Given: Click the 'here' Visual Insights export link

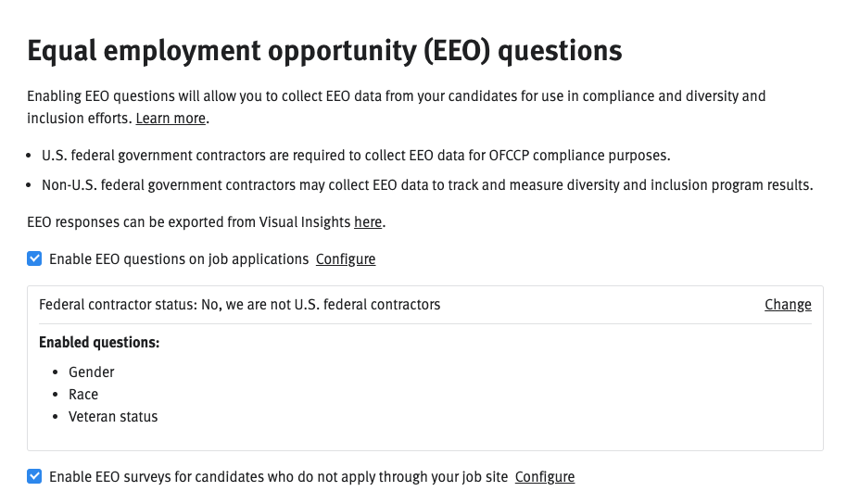Looking at the screenshot, I should [367, 222].
